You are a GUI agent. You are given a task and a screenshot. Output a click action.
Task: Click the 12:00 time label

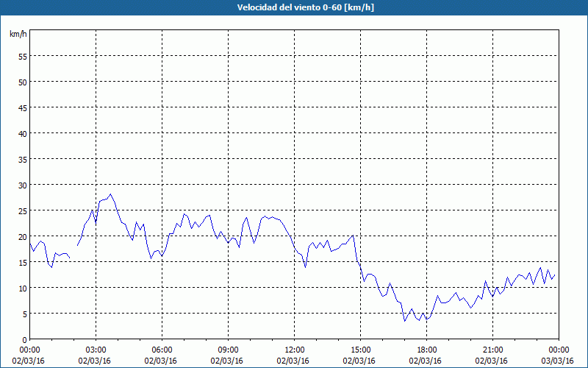[x=295, y=350]
